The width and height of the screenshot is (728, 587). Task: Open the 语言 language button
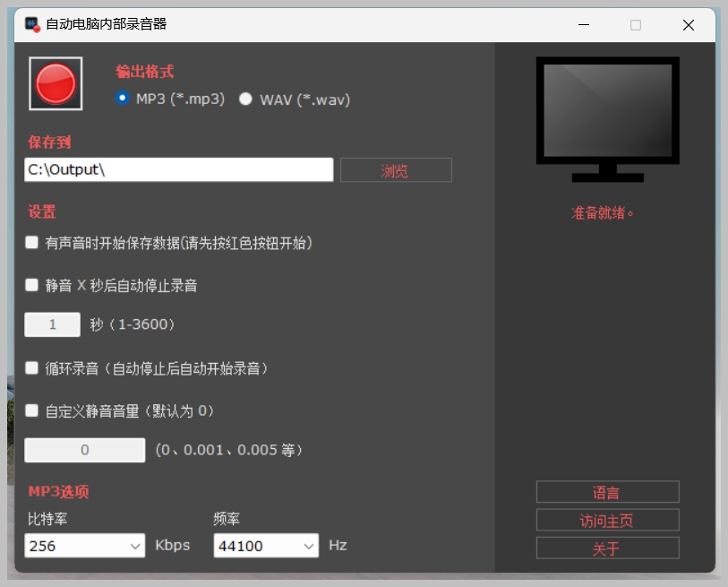[607, 492]
